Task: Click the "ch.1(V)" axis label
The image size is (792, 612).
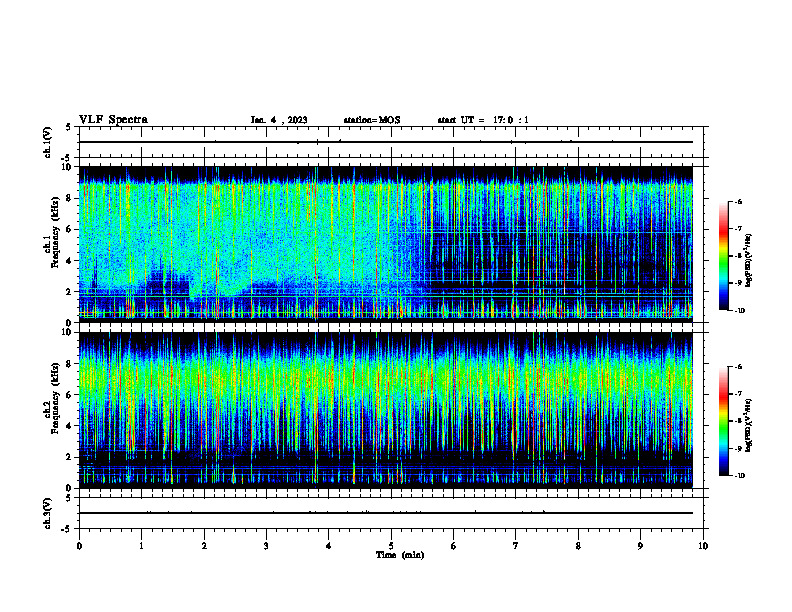Action: pyautogui.click(x=47, y=142)
